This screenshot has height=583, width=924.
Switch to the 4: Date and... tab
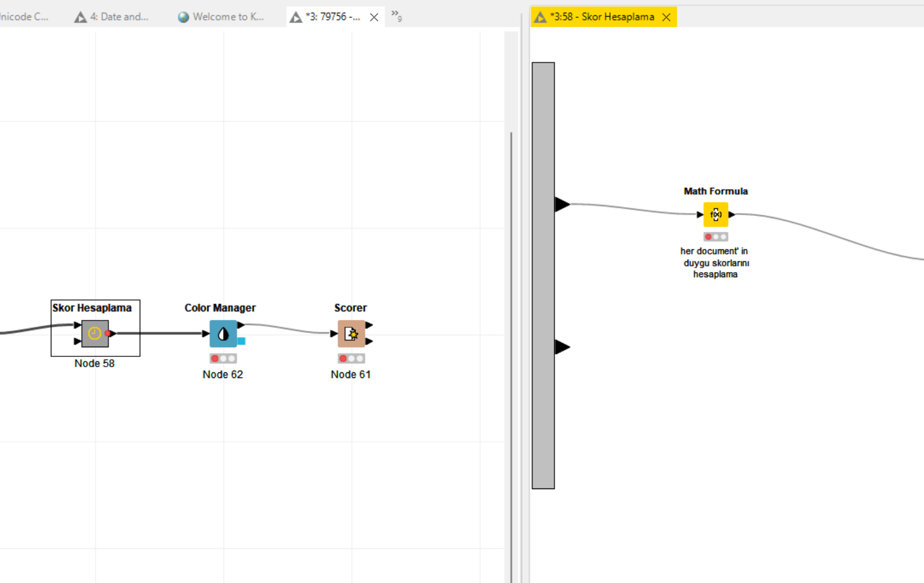pos(112,17)
